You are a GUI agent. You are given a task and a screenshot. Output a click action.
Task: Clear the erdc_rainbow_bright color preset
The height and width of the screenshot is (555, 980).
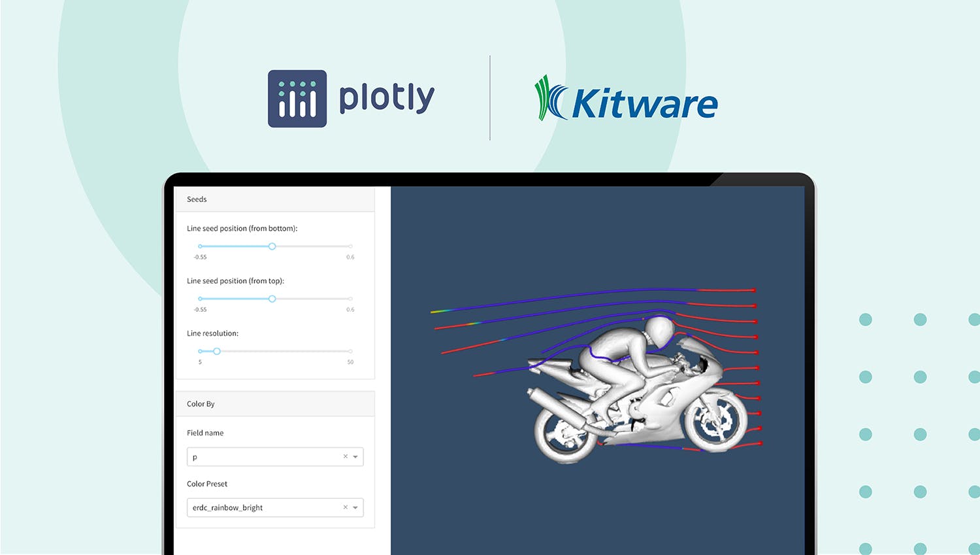pos(346,507)
